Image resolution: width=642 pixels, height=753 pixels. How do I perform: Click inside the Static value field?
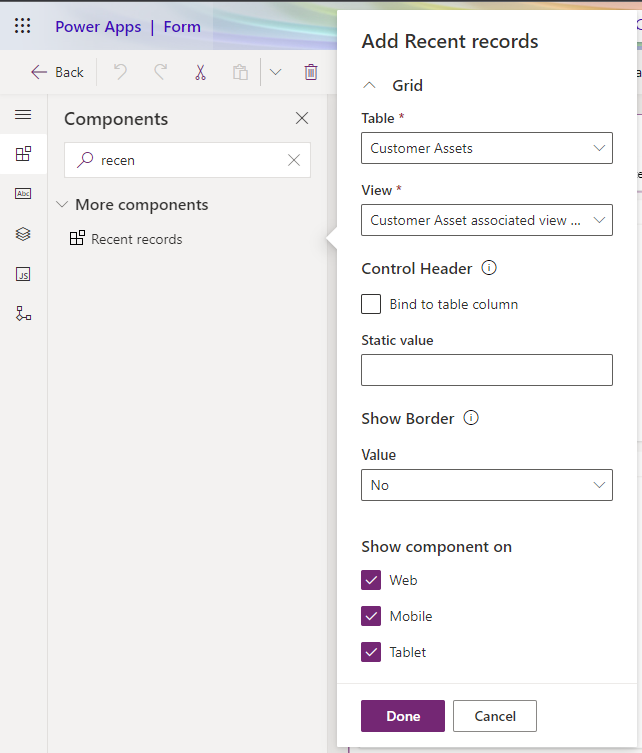[x=486, y=370]
